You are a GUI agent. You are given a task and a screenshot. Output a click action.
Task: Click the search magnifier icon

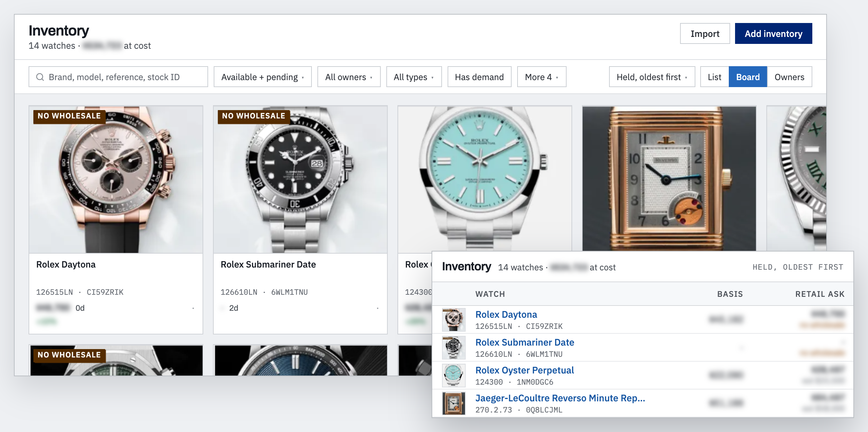[40, 77]
